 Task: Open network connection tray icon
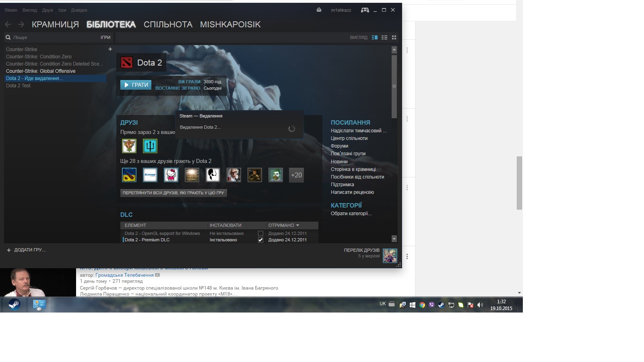[x=451, y=305]
